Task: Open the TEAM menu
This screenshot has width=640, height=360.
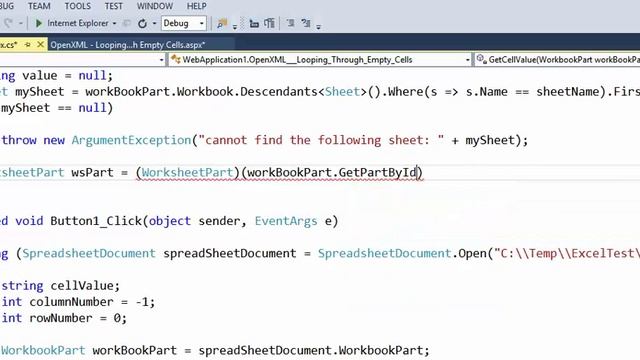Action: click(39, 6)
